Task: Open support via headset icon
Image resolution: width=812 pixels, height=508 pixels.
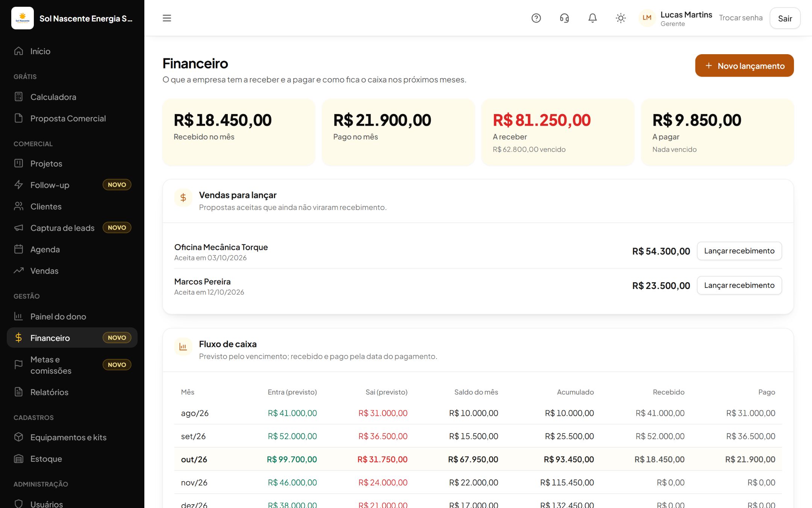Action: coord(564,18)
